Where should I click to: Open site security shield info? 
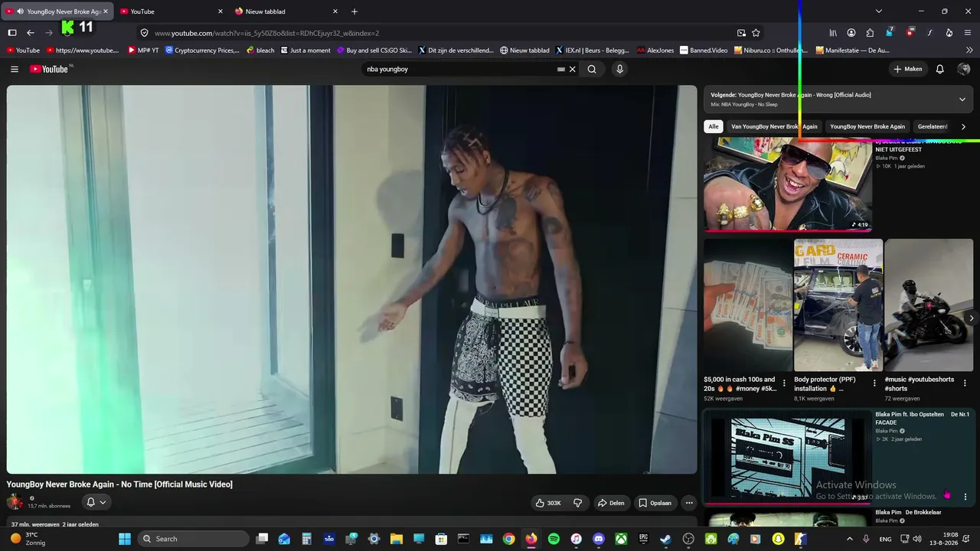coord(144,33)
